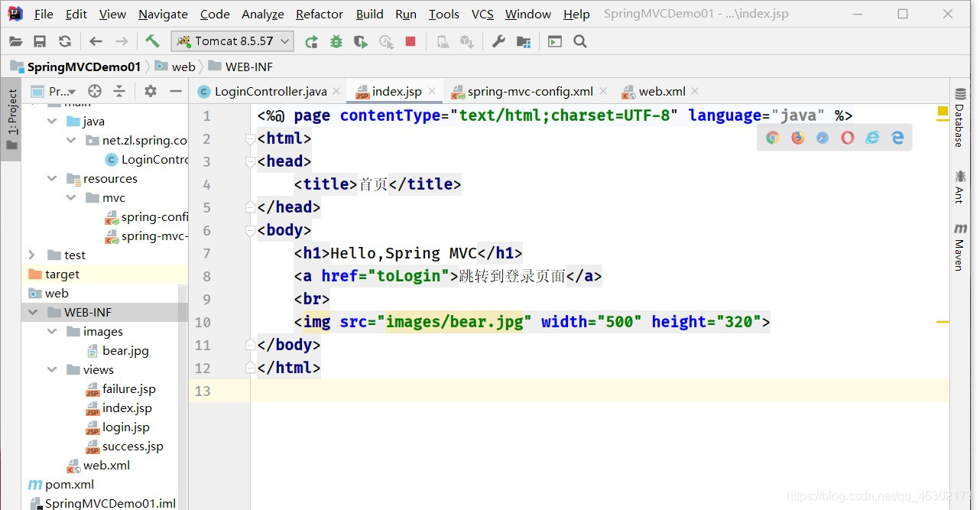This screenshot has width=980, height=510.
Task: Build project with the hammer icon
Action: coord(152,41)
